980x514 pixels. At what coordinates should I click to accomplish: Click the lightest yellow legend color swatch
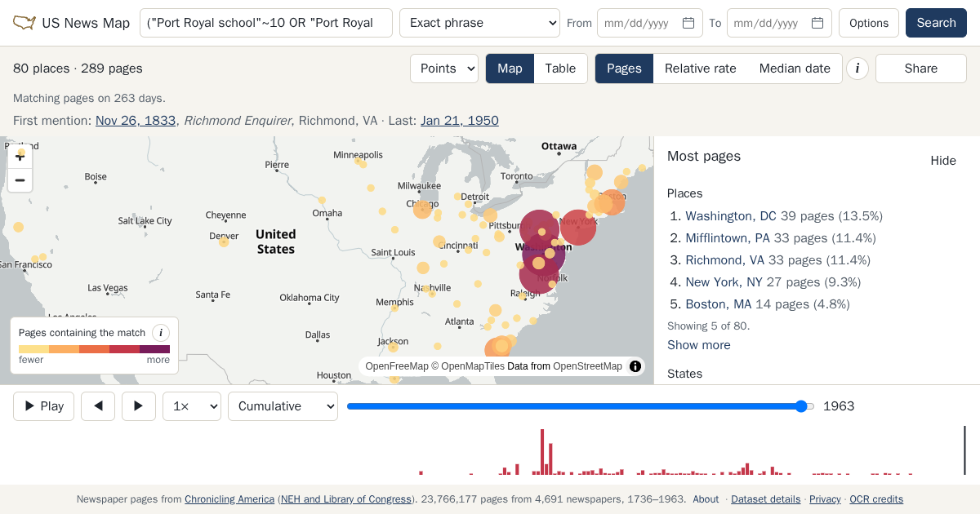click(x=33, y=349)
